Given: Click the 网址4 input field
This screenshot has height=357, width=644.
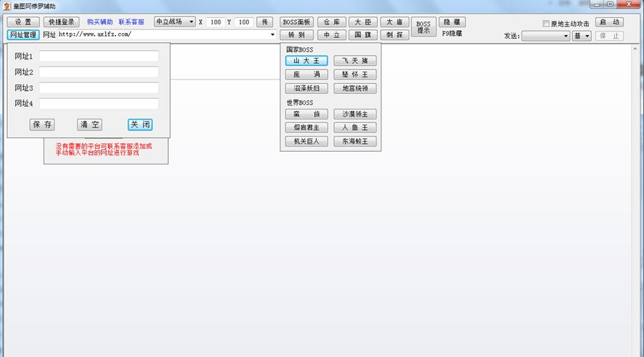Looking at the screenshot, I should (x=99, y=104).
